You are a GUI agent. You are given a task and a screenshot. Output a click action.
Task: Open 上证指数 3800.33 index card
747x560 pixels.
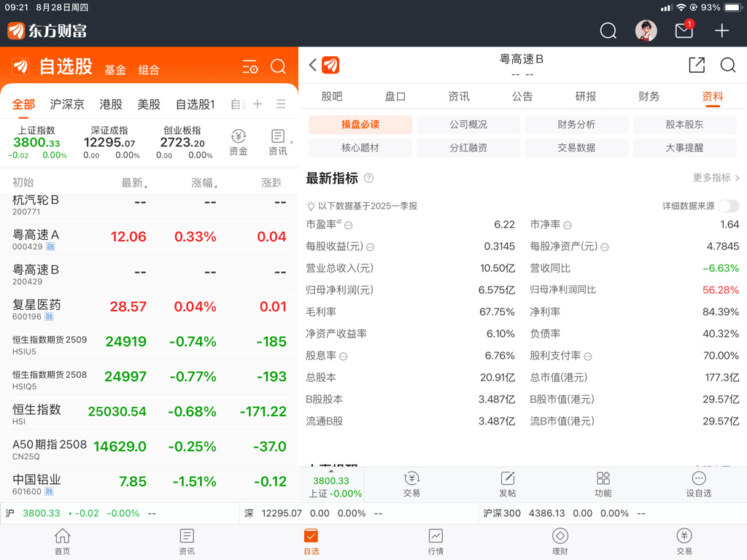[37, 142]
